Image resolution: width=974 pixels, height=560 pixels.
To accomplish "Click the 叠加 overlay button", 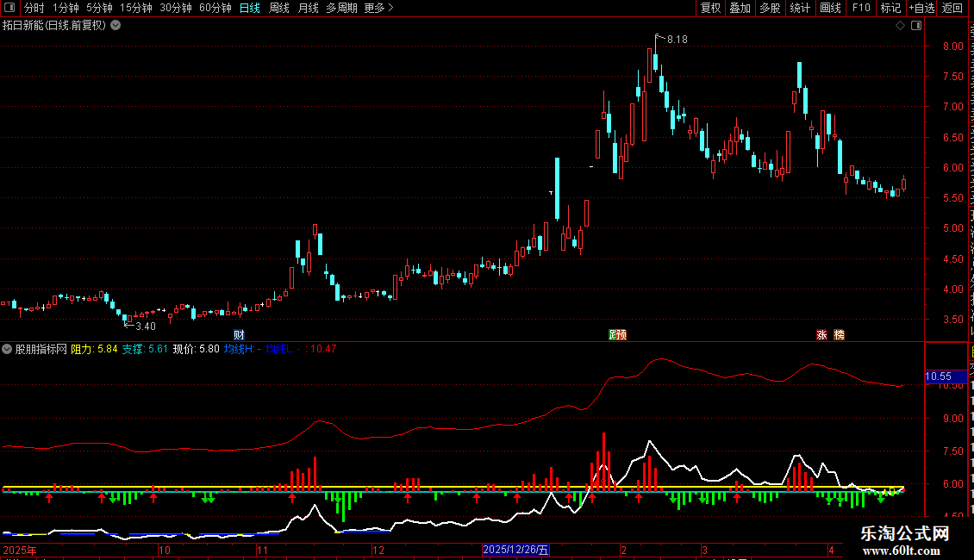I will (x=740, y=8).
